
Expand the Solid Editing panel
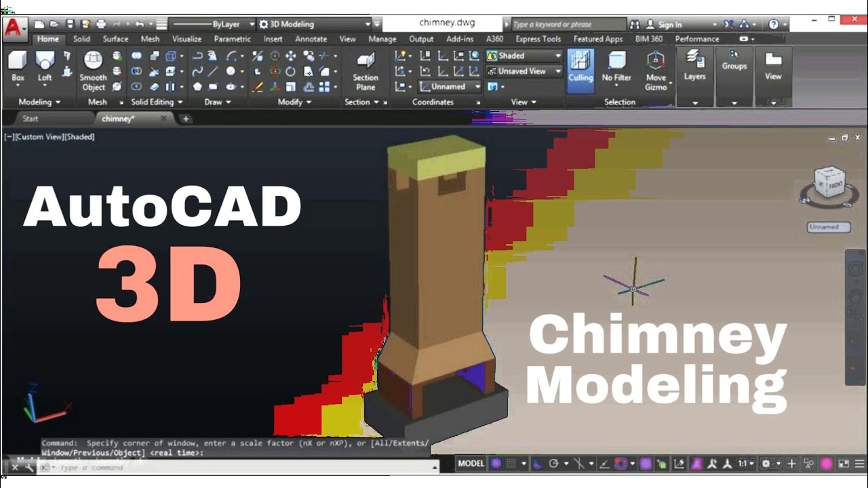157,102
